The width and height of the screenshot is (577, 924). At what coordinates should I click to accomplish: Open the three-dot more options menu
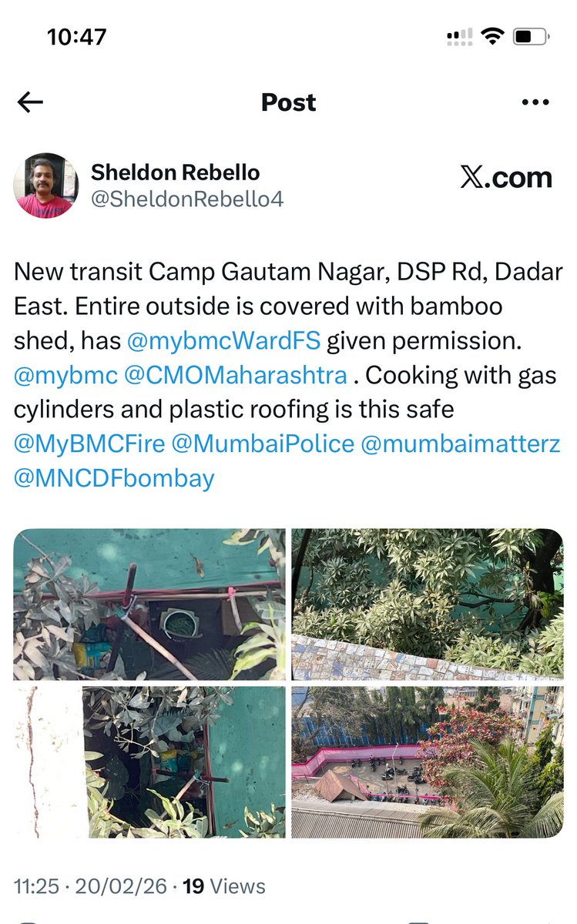[535, 102]
